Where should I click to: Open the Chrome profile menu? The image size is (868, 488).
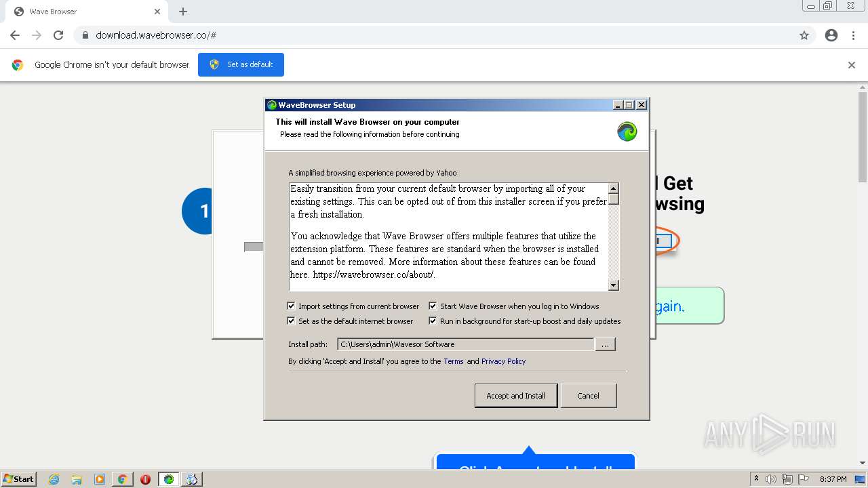point(831,35)
